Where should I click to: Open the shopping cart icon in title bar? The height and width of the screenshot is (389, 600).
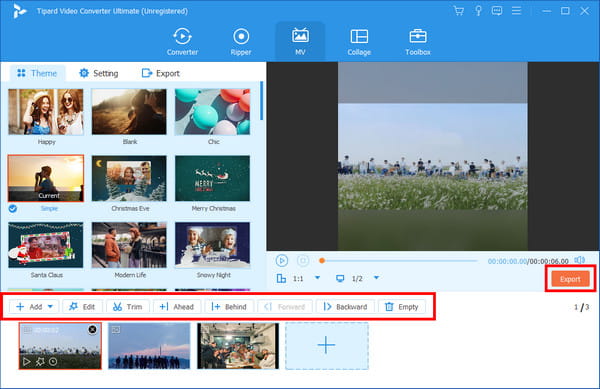pyautogui.click(x=458, y=11)
